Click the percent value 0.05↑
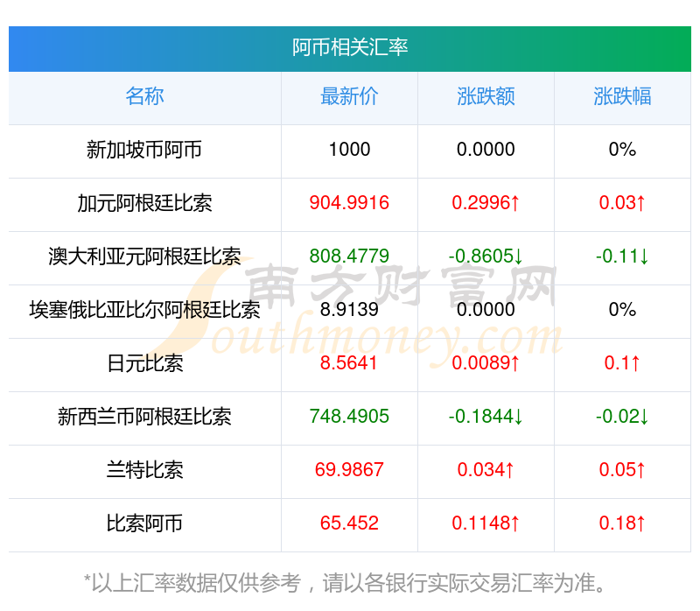Viewport: 700px width, 611px height. click(622, 470)
